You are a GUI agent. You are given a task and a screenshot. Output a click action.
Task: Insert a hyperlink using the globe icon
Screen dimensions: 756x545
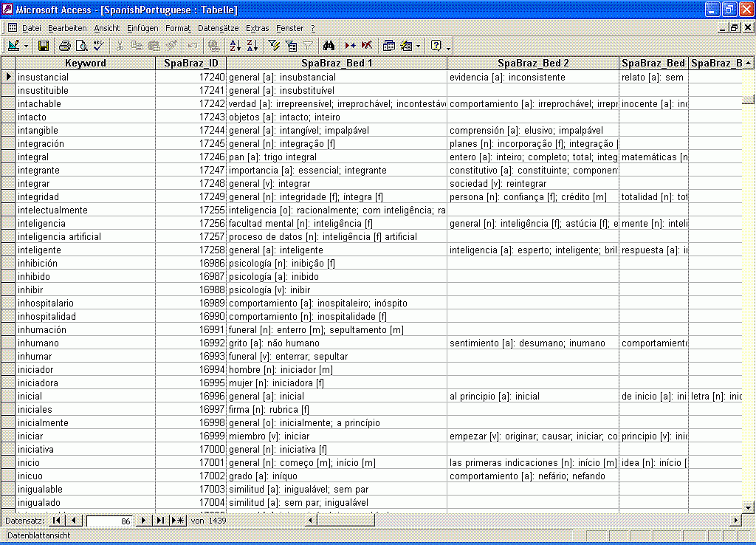[213, 46]
